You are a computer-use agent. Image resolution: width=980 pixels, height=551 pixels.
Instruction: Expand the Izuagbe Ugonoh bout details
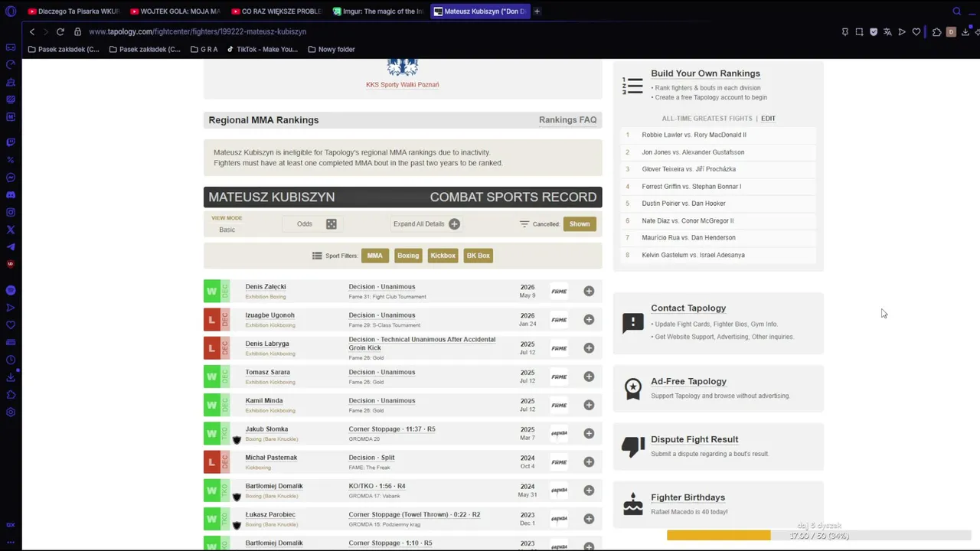(x=589, y=319)
